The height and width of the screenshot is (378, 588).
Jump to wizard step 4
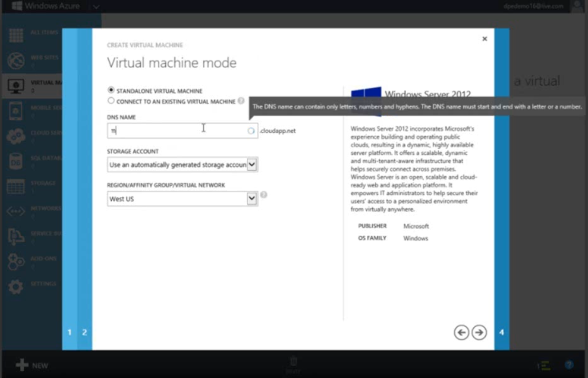click(502, 332)
